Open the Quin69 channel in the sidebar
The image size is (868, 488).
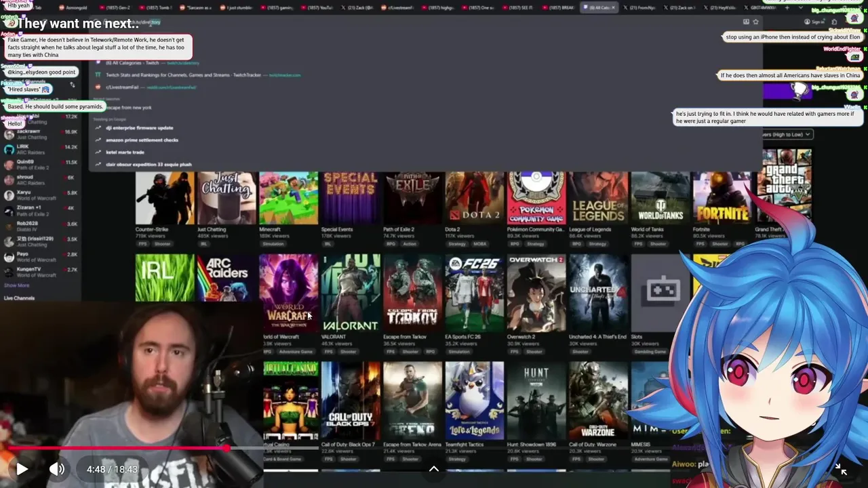click(41, 165)
